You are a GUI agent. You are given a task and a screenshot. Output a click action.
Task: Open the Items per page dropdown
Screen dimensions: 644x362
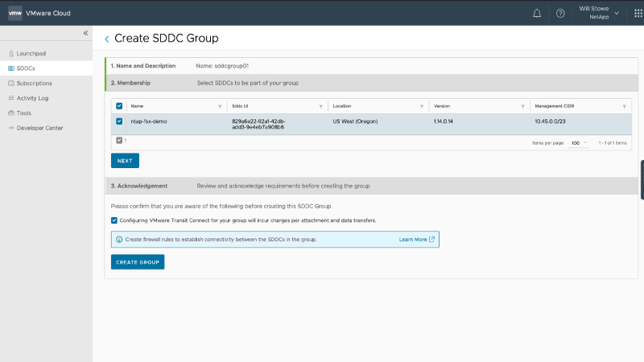(x=579, y=142)
